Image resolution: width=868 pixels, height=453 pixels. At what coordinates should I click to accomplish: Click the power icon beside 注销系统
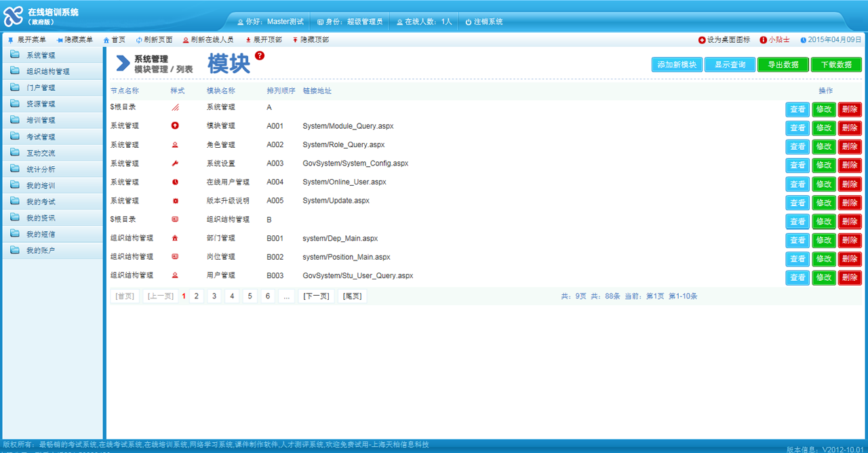pos(468,22)
